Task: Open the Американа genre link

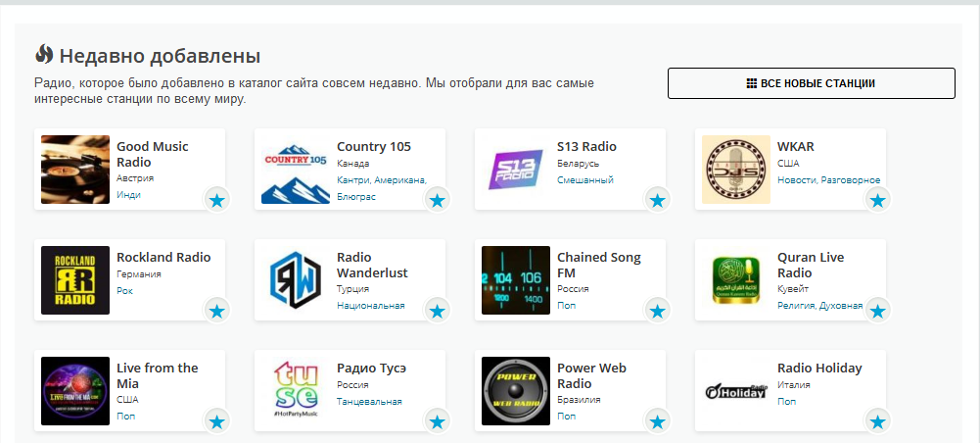Action: point(401,180)
